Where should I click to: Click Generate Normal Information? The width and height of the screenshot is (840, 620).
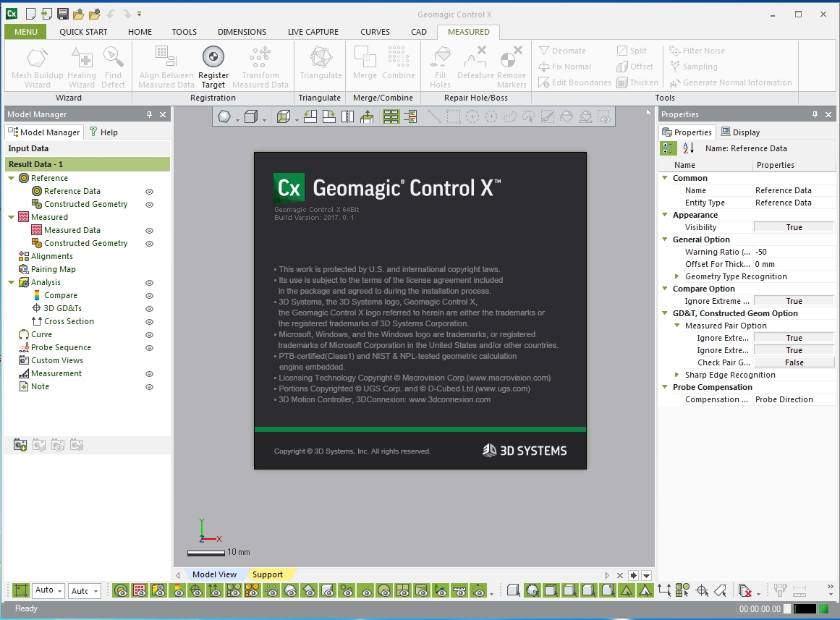click(x=731, y=82)
